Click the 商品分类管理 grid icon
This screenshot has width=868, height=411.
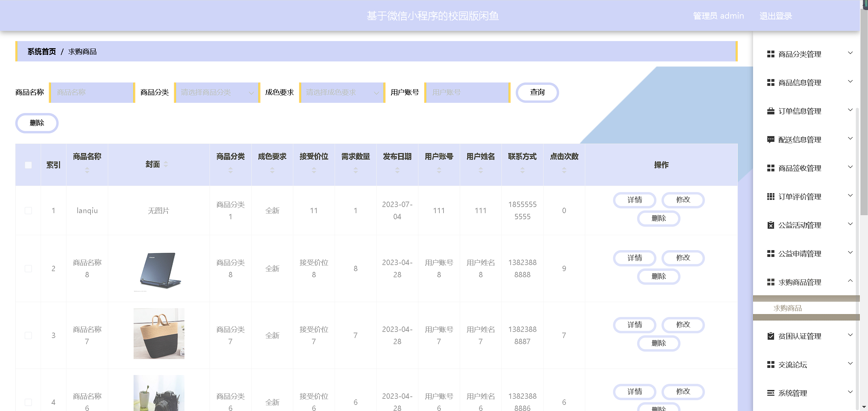pyautogui.click(x=771, y=54)
